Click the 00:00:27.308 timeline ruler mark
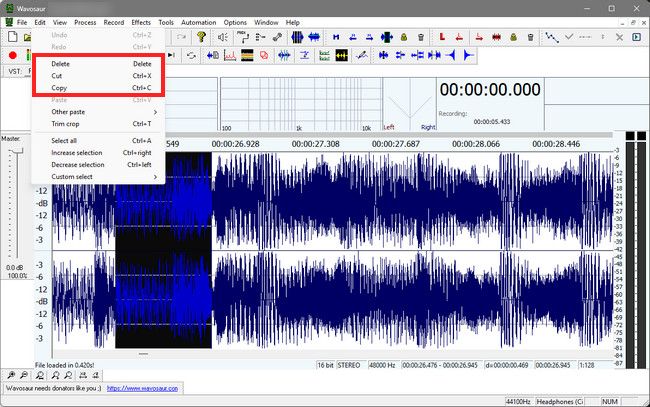 point(315,144)
